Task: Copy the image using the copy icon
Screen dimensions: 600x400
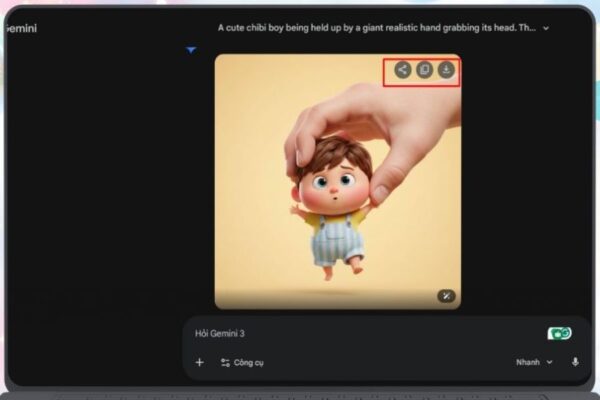Action: (x=424, y=70)
